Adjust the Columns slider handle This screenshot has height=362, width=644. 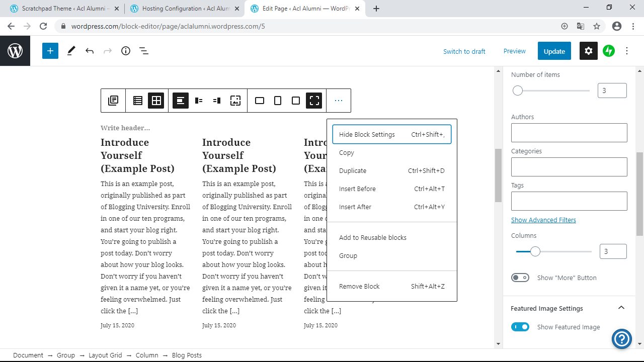535,251
